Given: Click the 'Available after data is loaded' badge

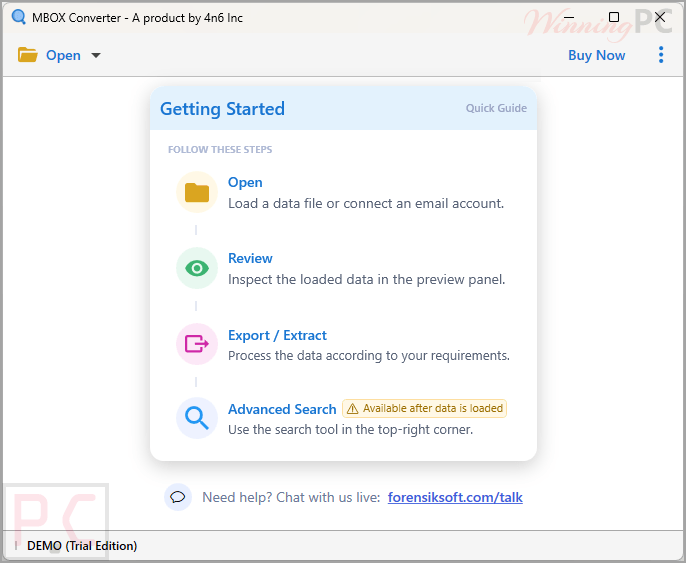Looking at the screenshot, I should pyautogui.click(x=424, y=409).
